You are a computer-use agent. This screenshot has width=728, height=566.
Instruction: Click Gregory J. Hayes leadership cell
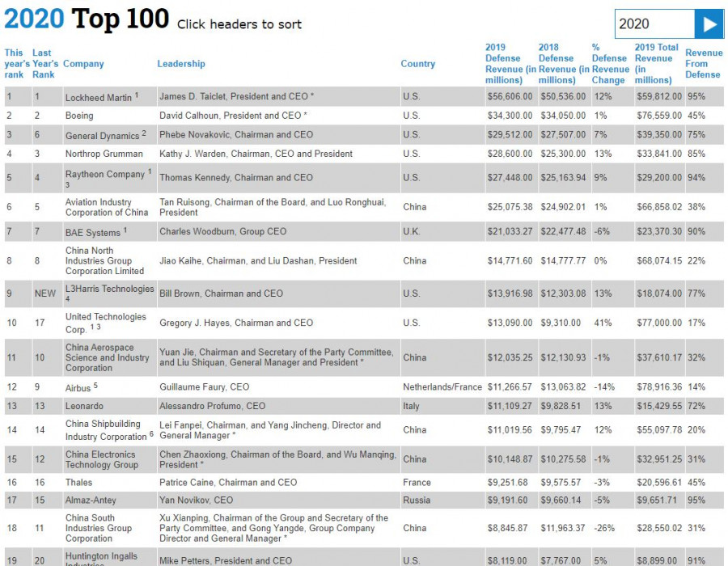[278, 323]
